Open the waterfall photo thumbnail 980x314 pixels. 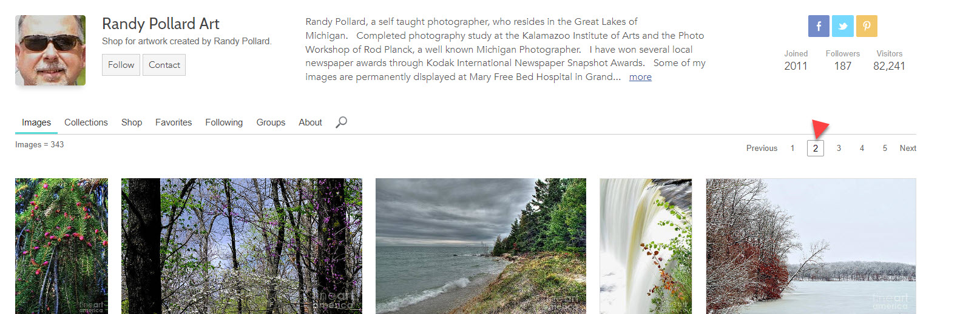pos(646,246)
